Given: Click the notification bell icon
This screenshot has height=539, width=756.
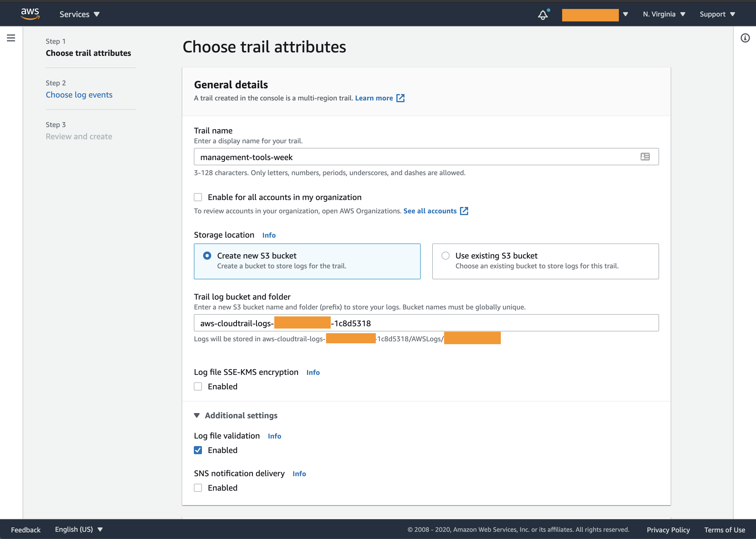Looking at the screenshot, I should (x=543, y=14).
